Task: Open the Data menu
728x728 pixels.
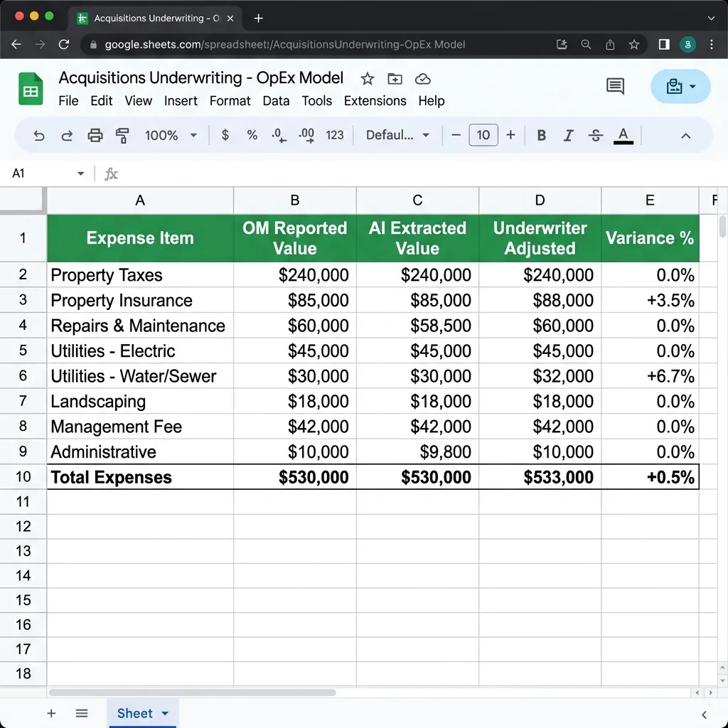Action: pos(276,101)
